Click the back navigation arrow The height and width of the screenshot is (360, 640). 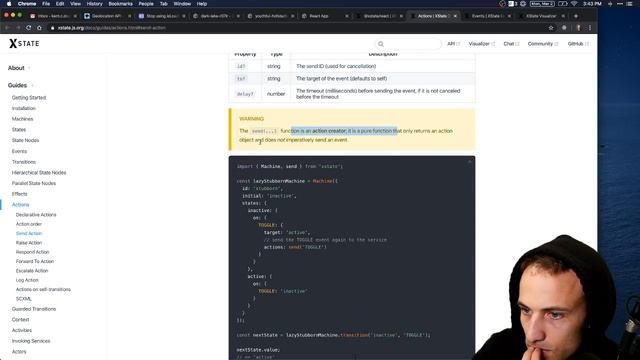point(7,28)
